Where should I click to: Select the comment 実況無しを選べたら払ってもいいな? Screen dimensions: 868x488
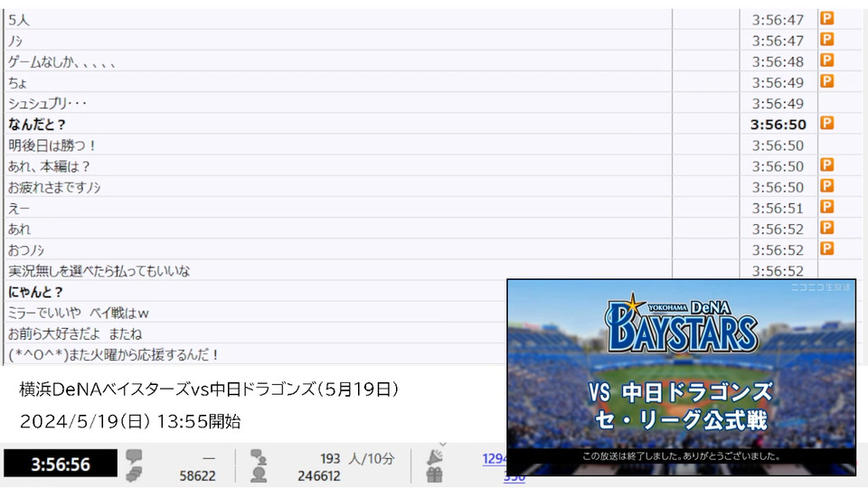tap(99, 271)
